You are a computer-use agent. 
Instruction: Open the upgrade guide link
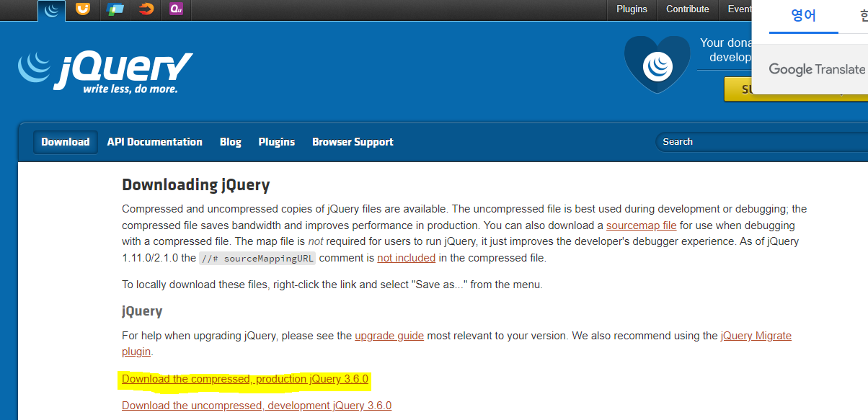pyautogui.click(x=389, y=336)
